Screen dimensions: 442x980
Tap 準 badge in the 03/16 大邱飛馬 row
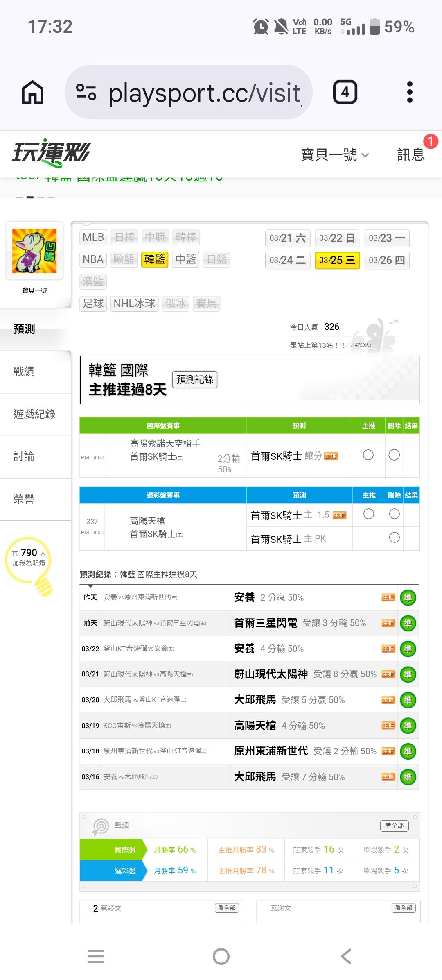408,777
